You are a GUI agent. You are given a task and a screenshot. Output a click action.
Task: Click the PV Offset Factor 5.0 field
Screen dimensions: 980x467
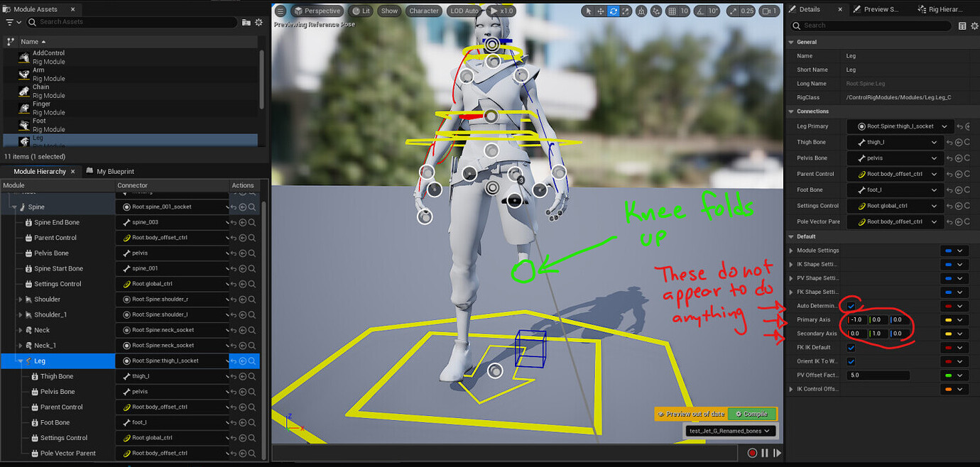tap(878, 375)
